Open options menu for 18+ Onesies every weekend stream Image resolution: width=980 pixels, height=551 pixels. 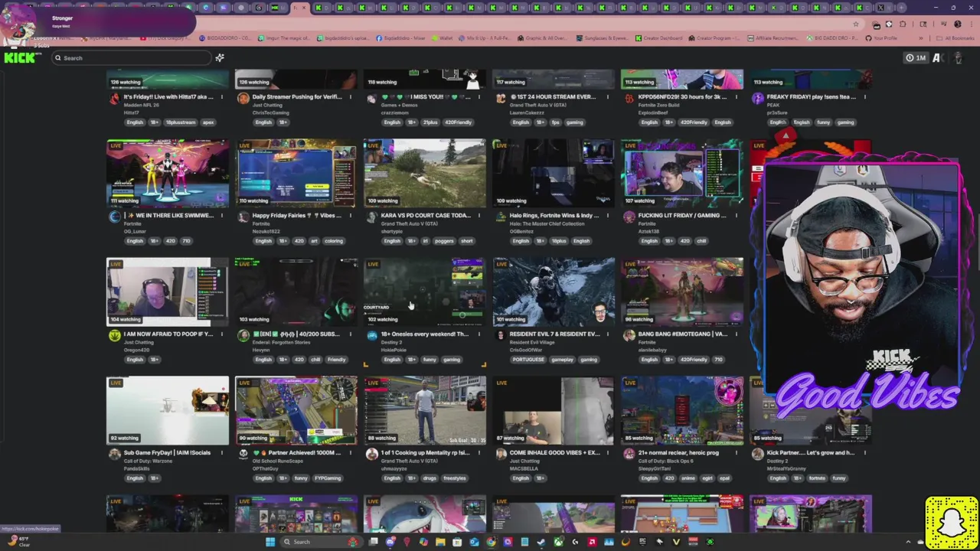pos(479,334)
